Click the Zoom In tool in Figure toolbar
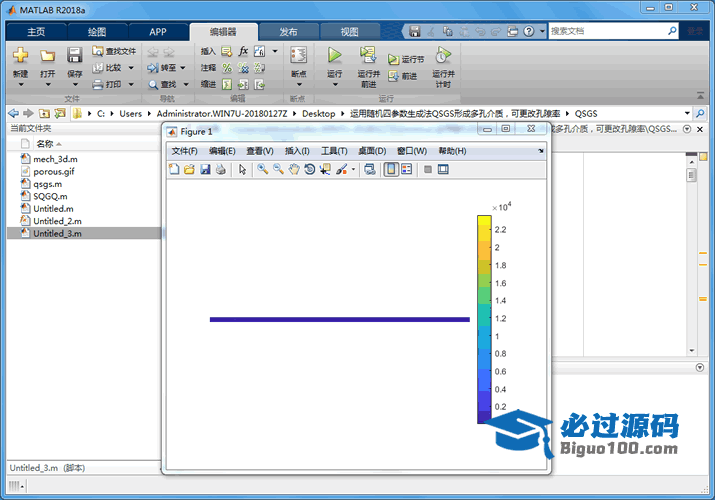The width and height of the screenshot is (715, 500). click(262, 170)
